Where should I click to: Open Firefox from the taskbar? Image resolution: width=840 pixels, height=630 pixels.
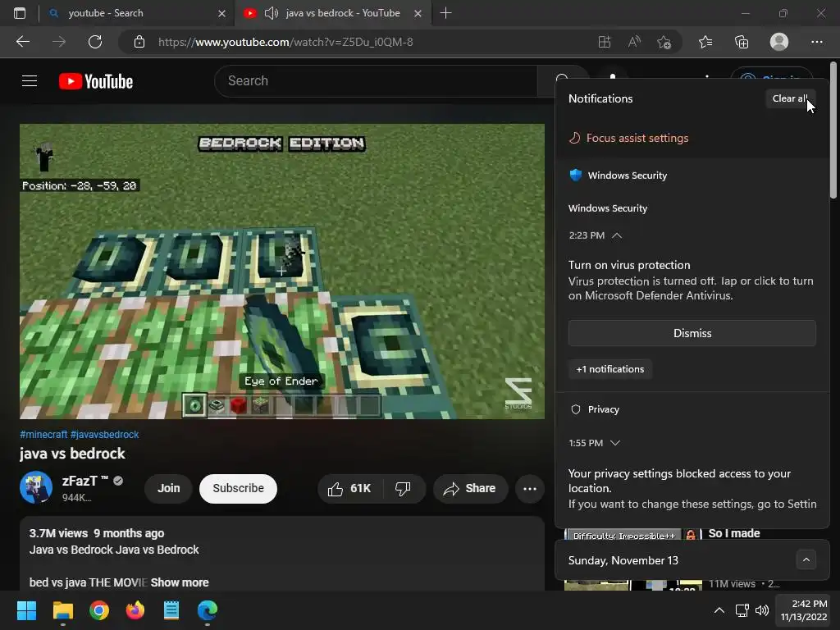135,610
